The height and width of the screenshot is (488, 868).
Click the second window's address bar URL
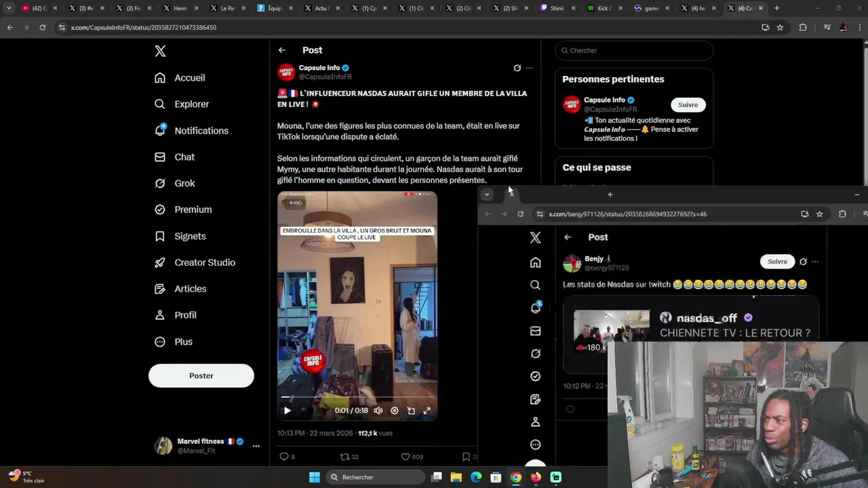pos(627,214)
